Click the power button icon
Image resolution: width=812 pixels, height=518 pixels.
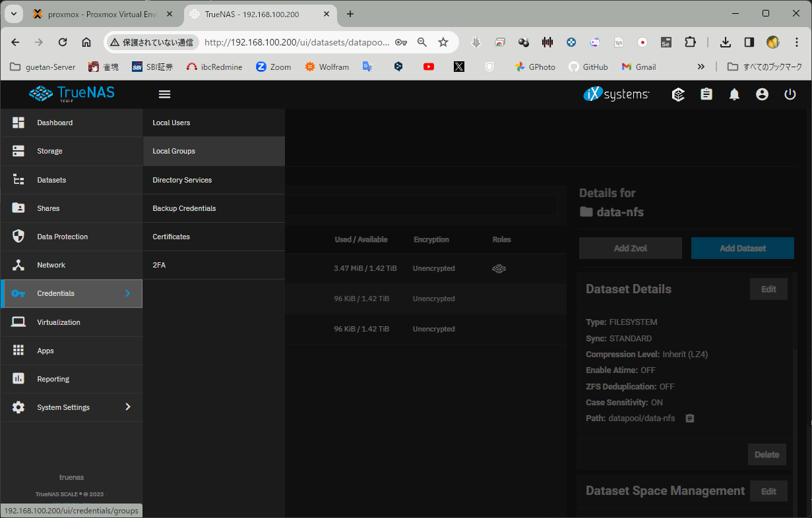pyautogui.click(x=790, y=94)
